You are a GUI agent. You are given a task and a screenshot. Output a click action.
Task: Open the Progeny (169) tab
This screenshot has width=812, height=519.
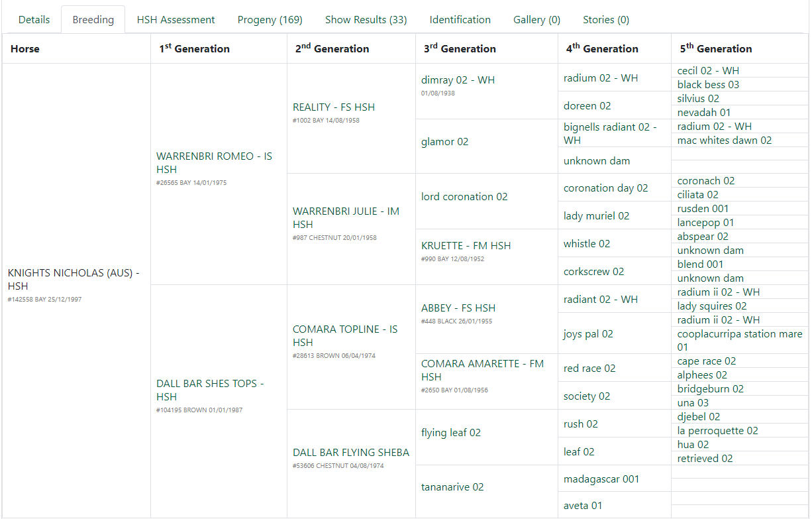(x=270, y=20)
